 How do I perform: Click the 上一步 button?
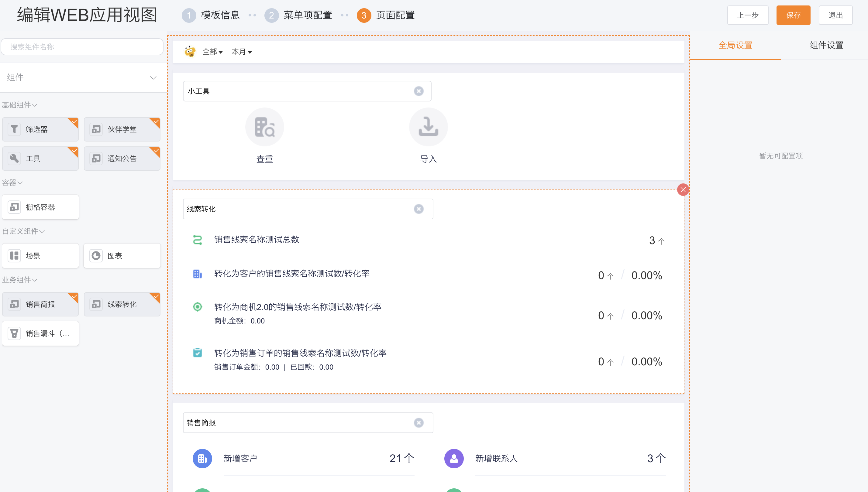coord(748,15)
